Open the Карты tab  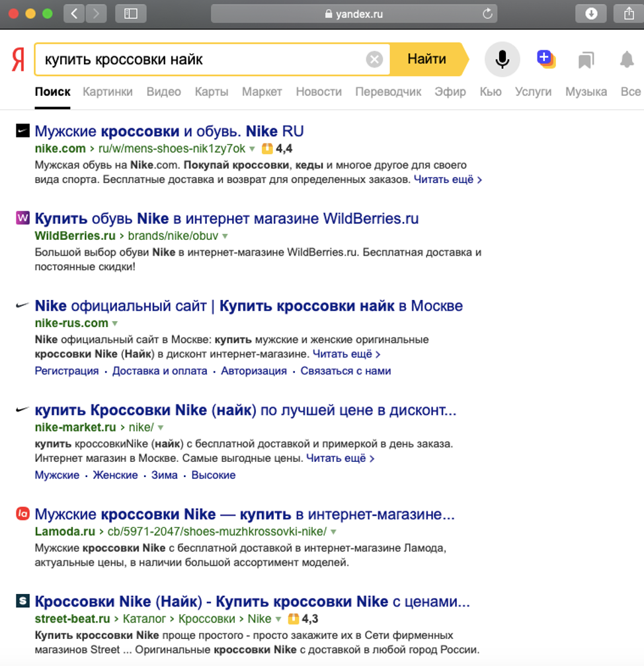tap(212, 92)
